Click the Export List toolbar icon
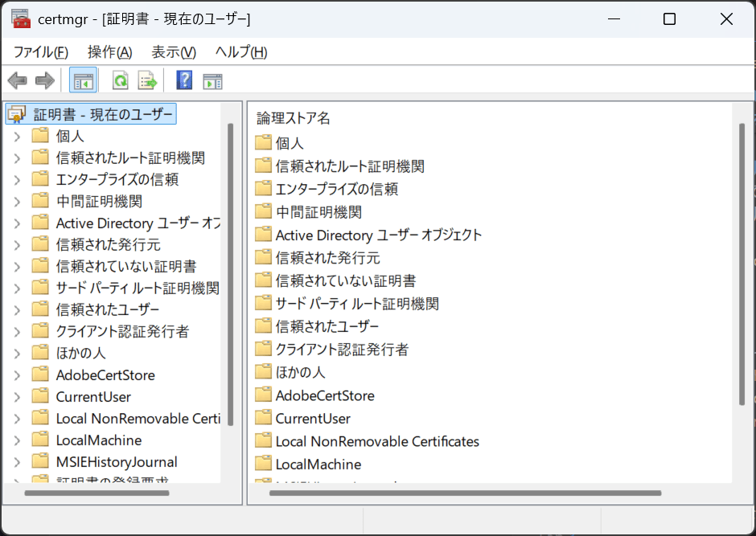The image size is (756, 536). [x=146, y=80]
